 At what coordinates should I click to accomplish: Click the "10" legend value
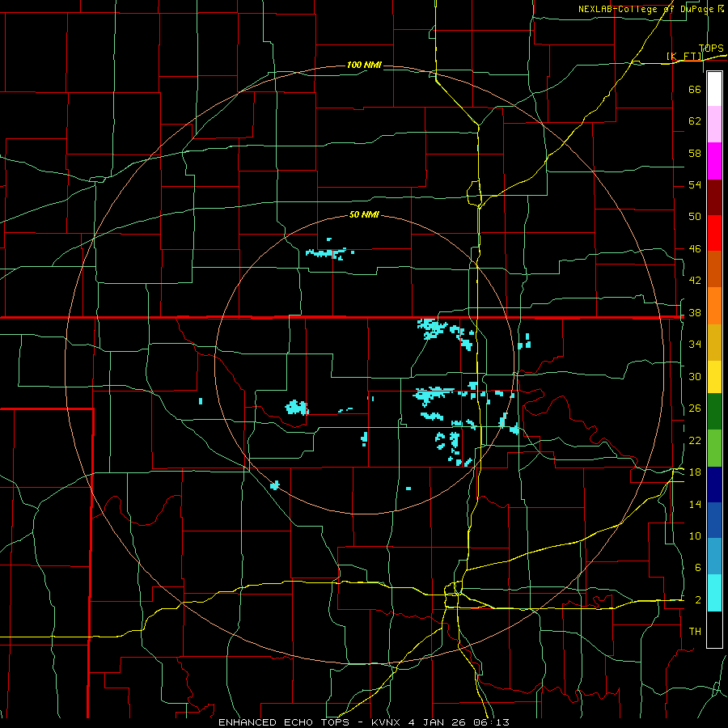[x=695, y=536]
